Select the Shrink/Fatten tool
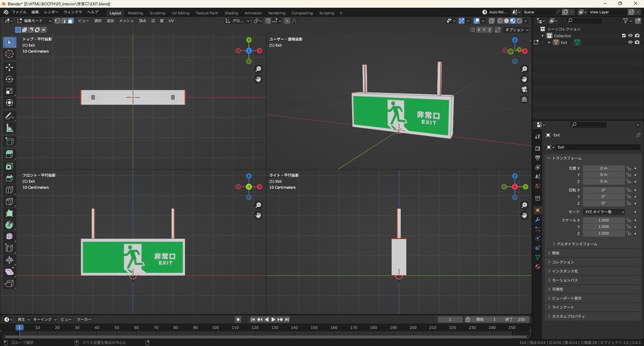Image resolution: width=644 pixels, height=346 pixels. [9, 260]
